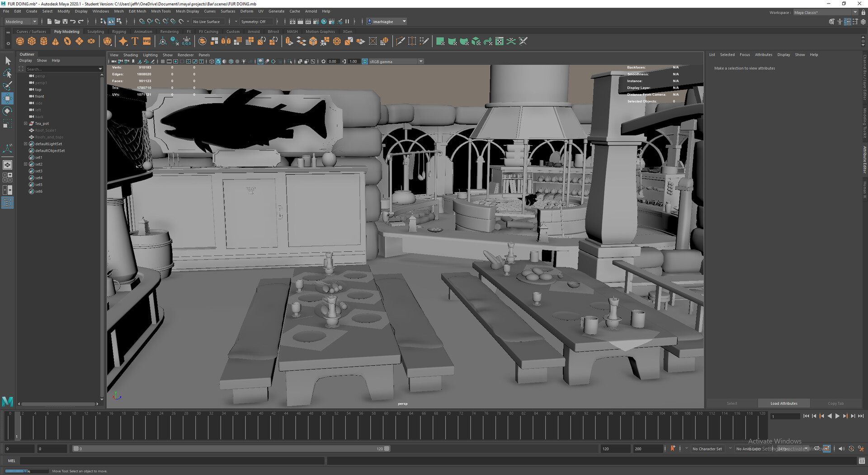Viewport: 868px width, 475px height.
Task: Open the Workspace Maya Classic dropdown
Action: tap(826, 12)
